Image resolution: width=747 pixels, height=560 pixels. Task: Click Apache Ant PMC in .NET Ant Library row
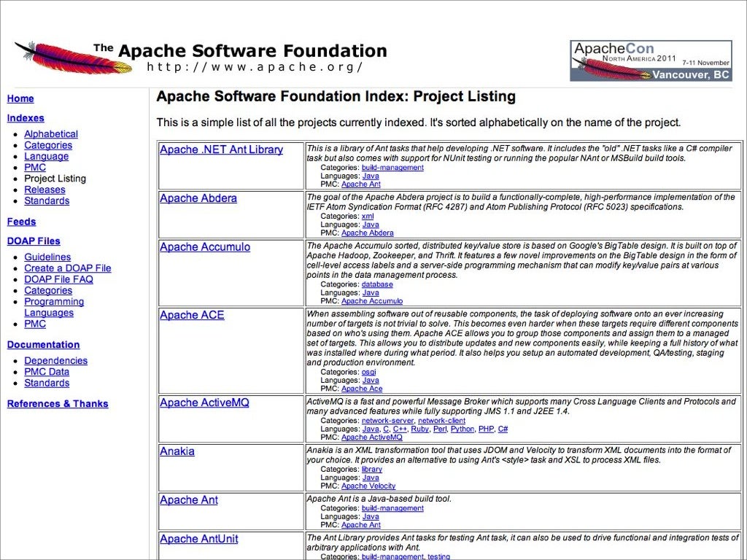[x=361, y=184]
